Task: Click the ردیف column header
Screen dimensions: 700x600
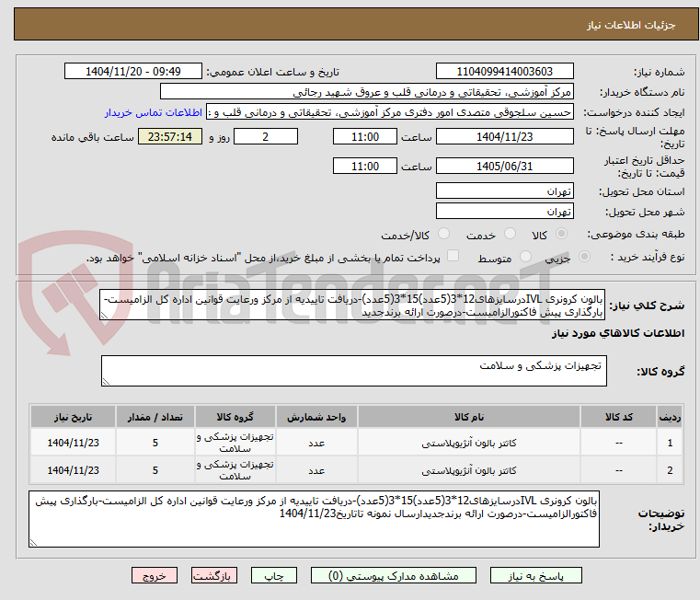Action: [670, 417]
